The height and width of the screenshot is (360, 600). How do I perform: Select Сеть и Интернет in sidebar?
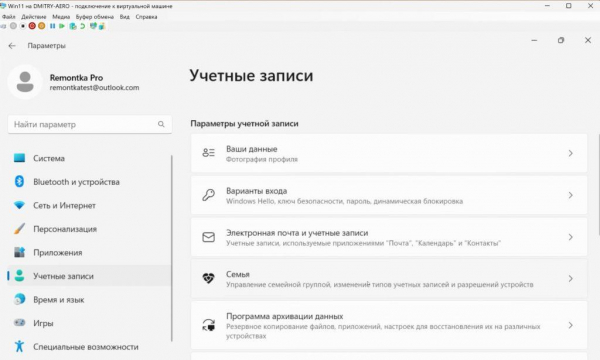(x=89, y=205)
